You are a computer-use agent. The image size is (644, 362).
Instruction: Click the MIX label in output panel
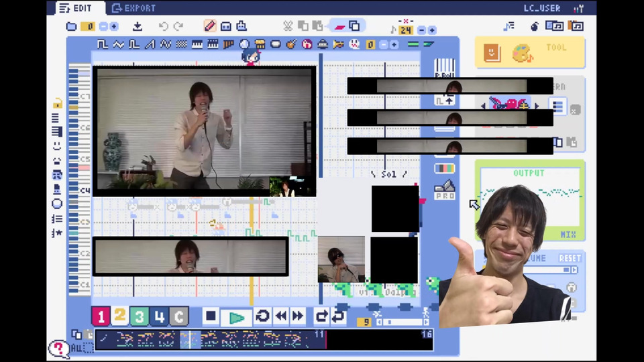click(568, 235)
